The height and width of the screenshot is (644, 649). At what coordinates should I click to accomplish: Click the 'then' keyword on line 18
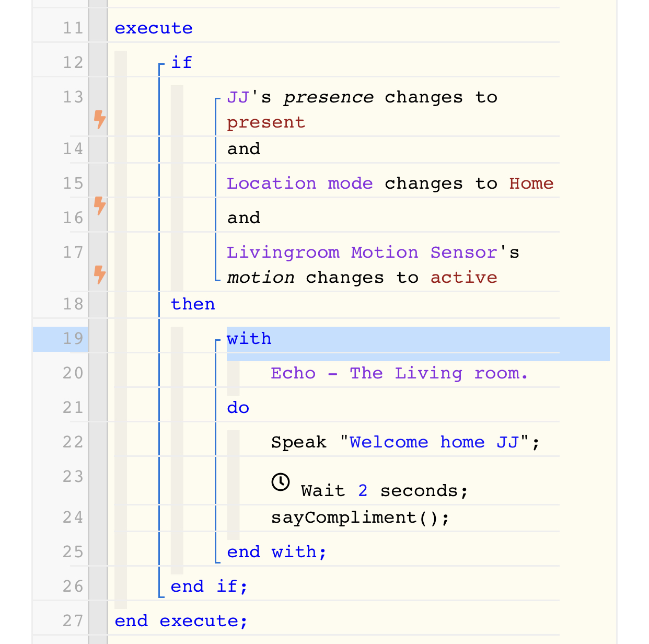[x=193, y=304]
